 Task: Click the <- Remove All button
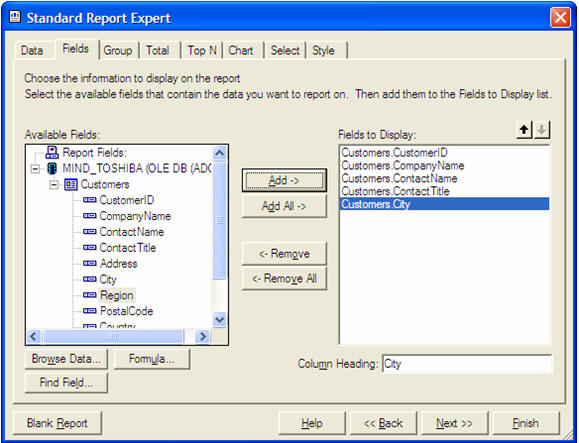(x=284, y=278)
